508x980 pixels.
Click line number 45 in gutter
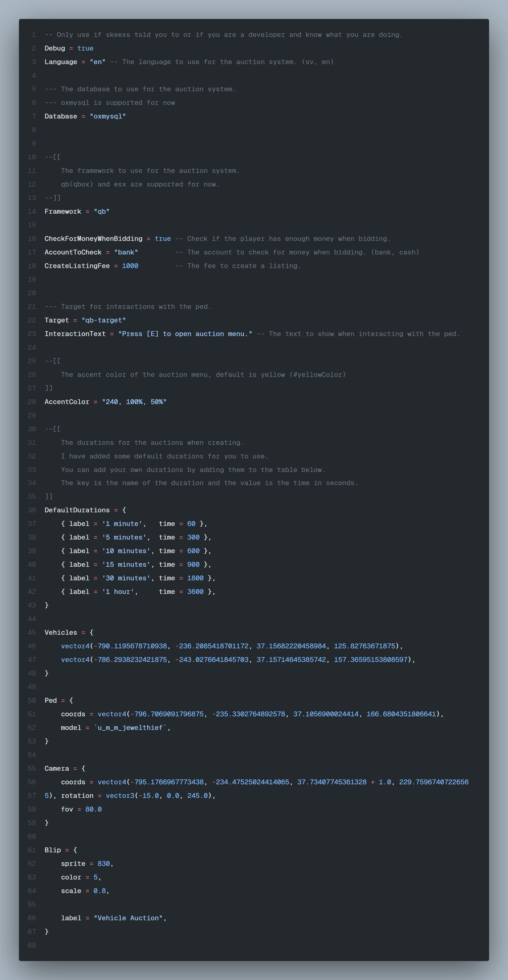(x=32, y=632)
